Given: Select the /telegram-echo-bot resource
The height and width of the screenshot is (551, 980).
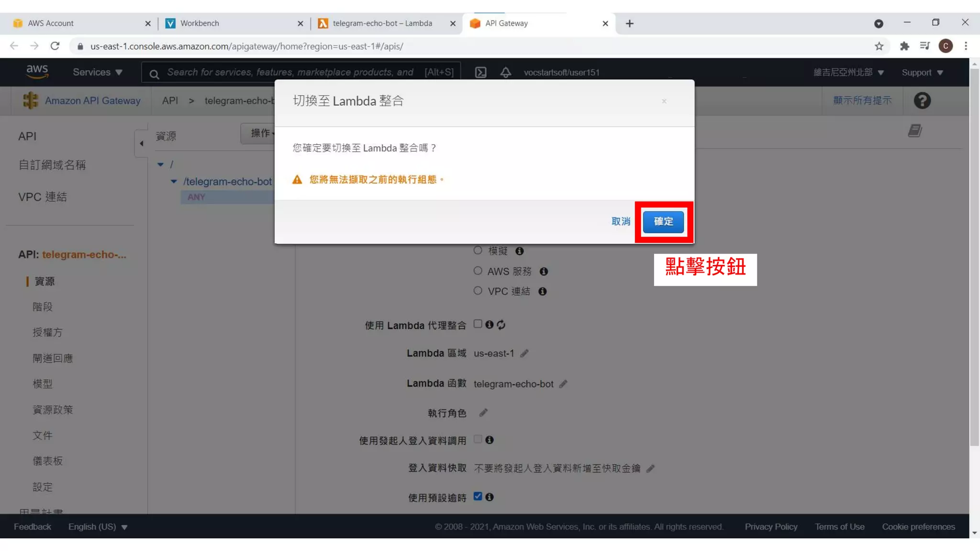Looking at the screenshot, I should pyautogui.click(x=227, y=181).
